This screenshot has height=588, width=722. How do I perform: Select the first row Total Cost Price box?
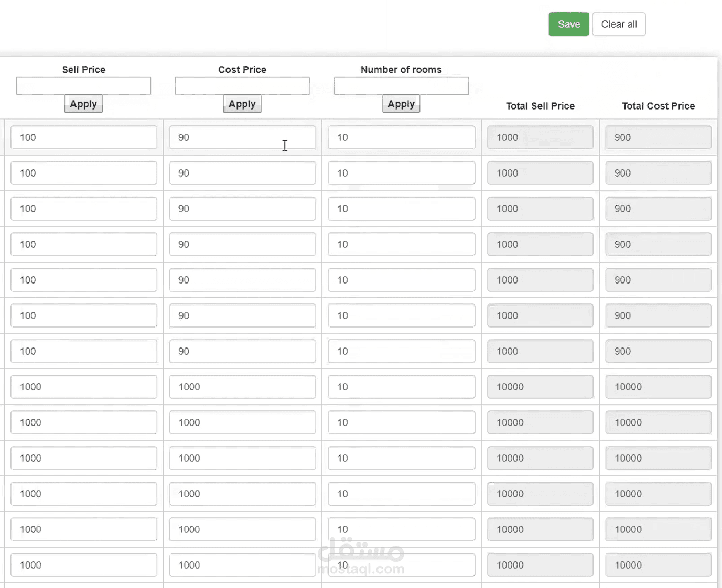click(658, 137)
